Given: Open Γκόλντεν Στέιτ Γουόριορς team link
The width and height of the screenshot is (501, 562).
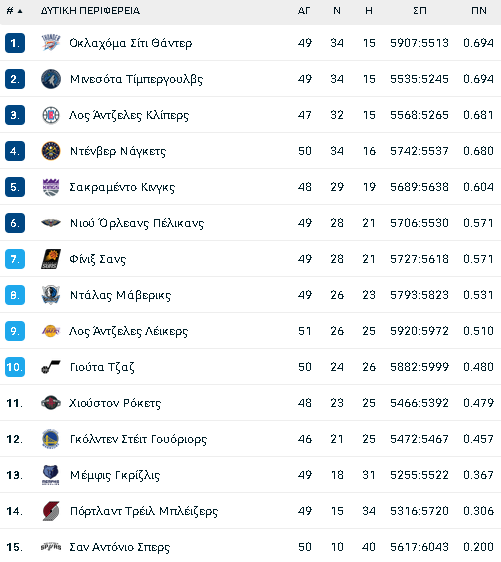Looking at the screenshot, I should pyautogui.click(x=138, y=439).
